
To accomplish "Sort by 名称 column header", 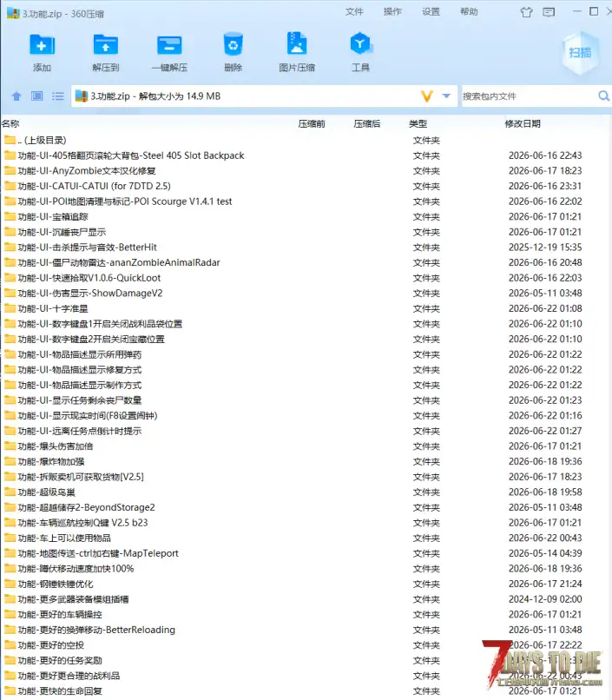I will point(10,123).
